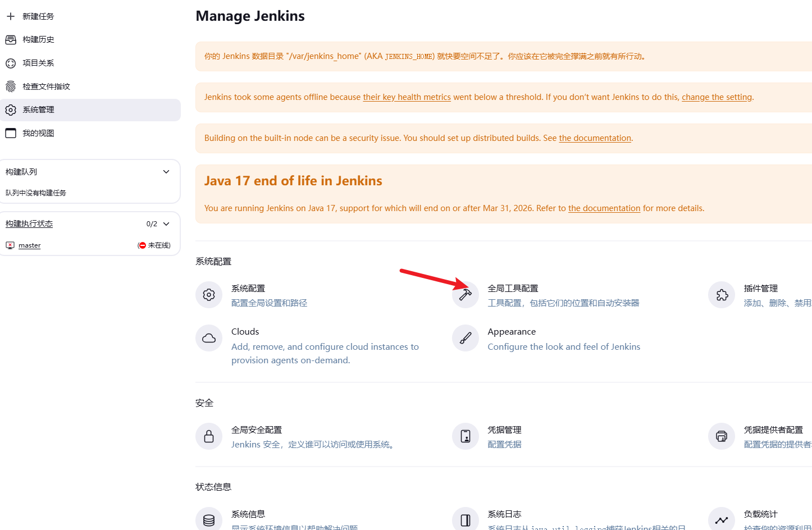812x530 pixels.
Task: Click the 项目关系 icon in sidebar
Action: pyautogui.click(x=11, y=63)
